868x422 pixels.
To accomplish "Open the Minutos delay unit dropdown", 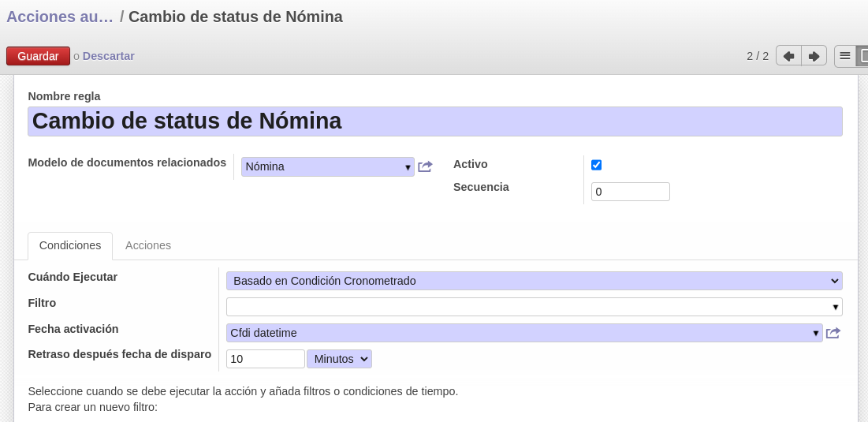I will [339, 359].
